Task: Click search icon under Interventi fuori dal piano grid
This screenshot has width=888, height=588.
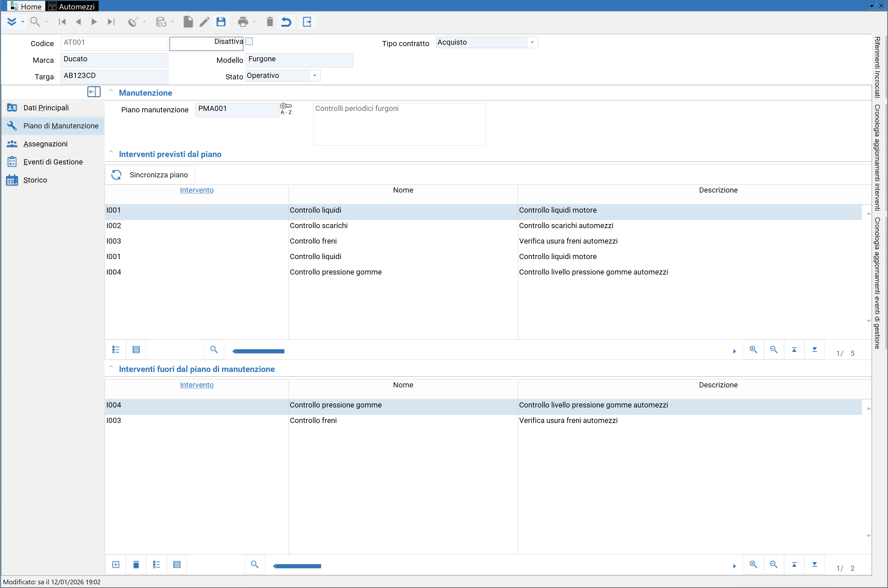Action: point(255,565)
